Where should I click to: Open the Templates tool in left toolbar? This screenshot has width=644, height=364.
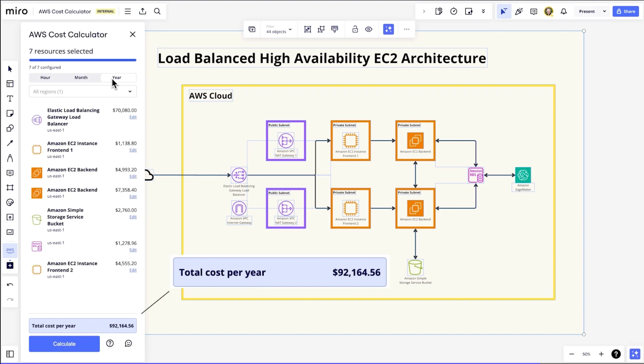(10, 84)
